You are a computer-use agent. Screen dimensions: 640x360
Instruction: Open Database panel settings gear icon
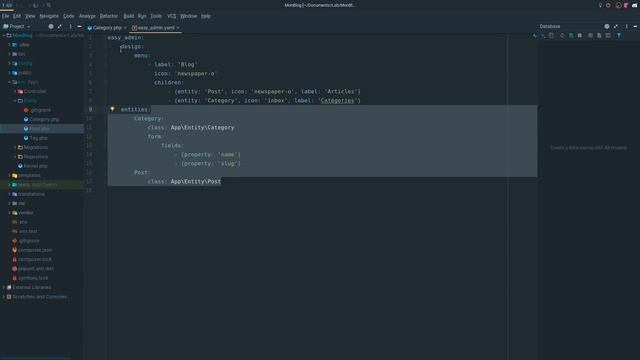607,27
